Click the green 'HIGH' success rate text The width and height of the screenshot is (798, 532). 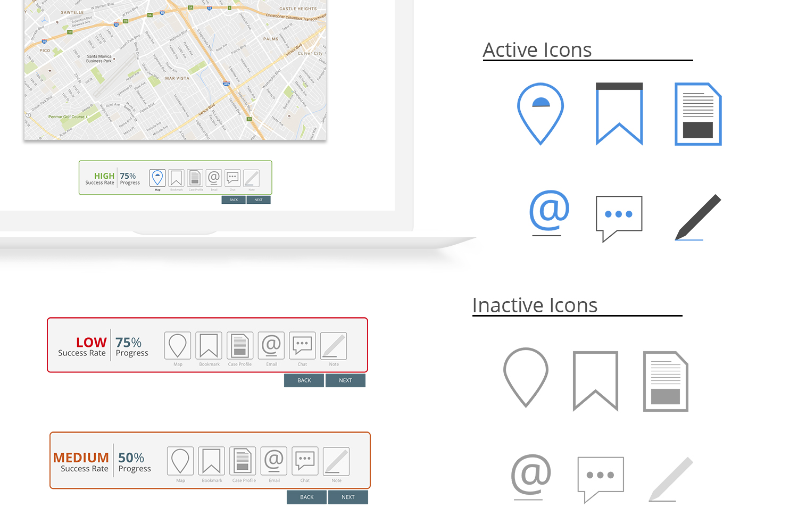[104, 176]
